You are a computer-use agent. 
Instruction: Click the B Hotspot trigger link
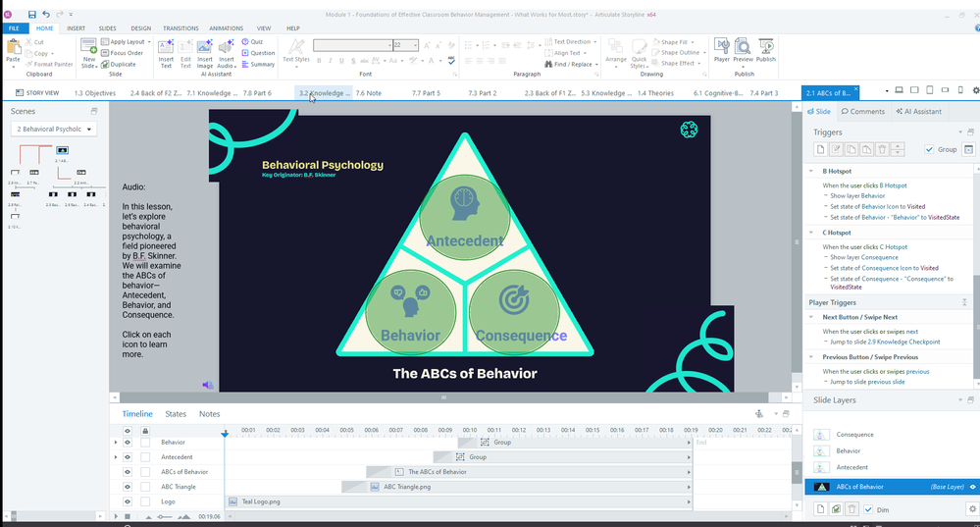(x=893, y=185)
